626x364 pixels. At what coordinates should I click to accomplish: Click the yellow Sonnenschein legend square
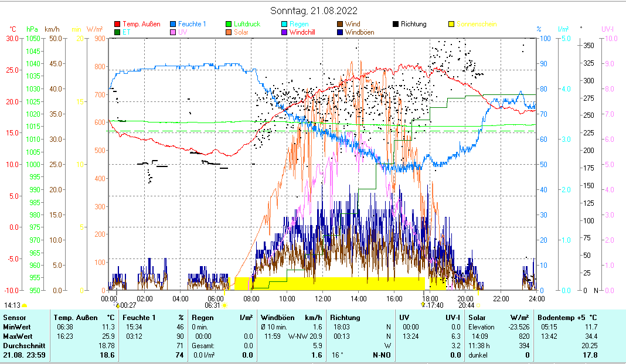coord(451,25)
